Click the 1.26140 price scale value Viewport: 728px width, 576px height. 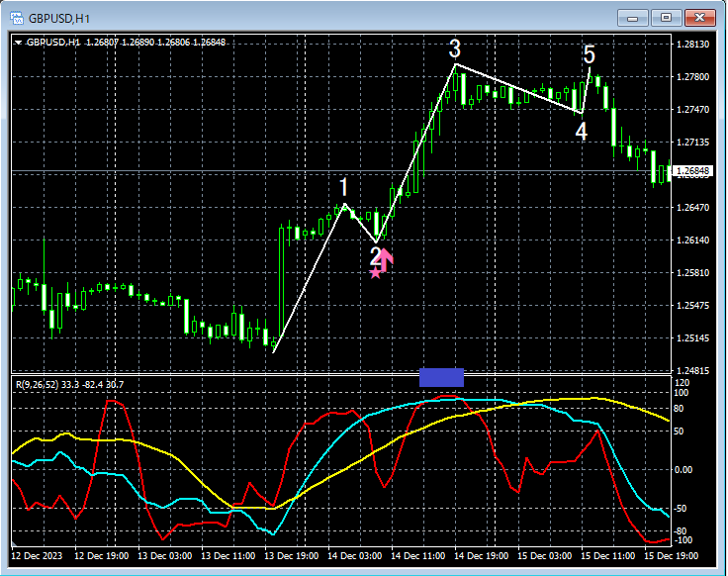coord(693,240)
